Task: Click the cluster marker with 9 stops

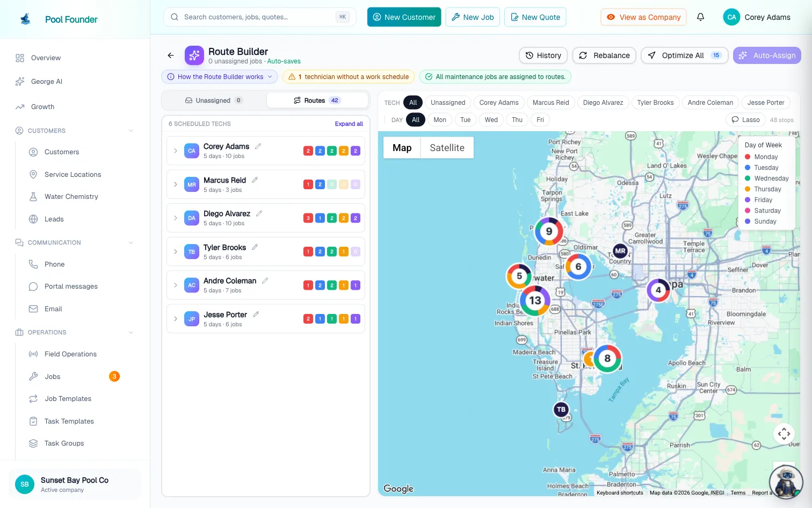Action: pyautogui.click(x=549, y=232)
